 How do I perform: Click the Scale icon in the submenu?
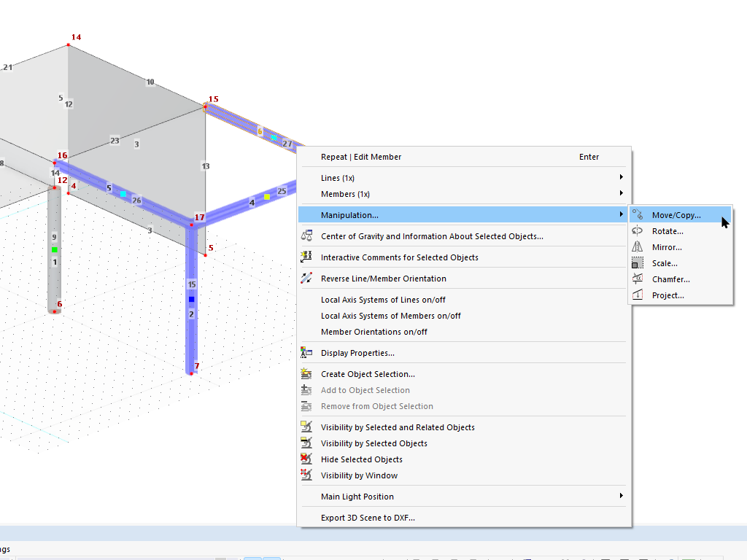tap(638, 263)
